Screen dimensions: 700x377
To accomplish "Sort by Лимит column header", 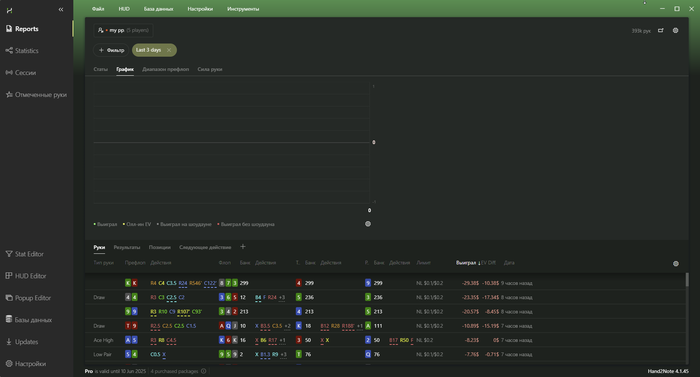I will point(424,263).
